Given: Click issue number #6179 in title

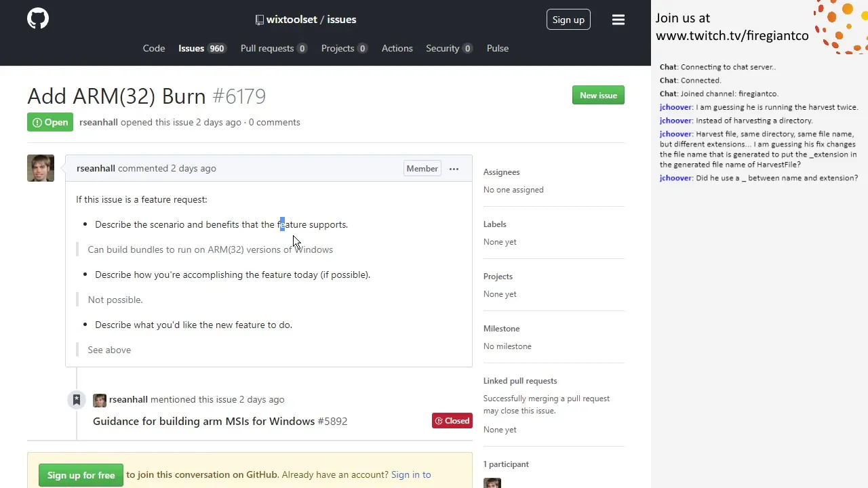Looking at the screenshot, I should 239,96.
